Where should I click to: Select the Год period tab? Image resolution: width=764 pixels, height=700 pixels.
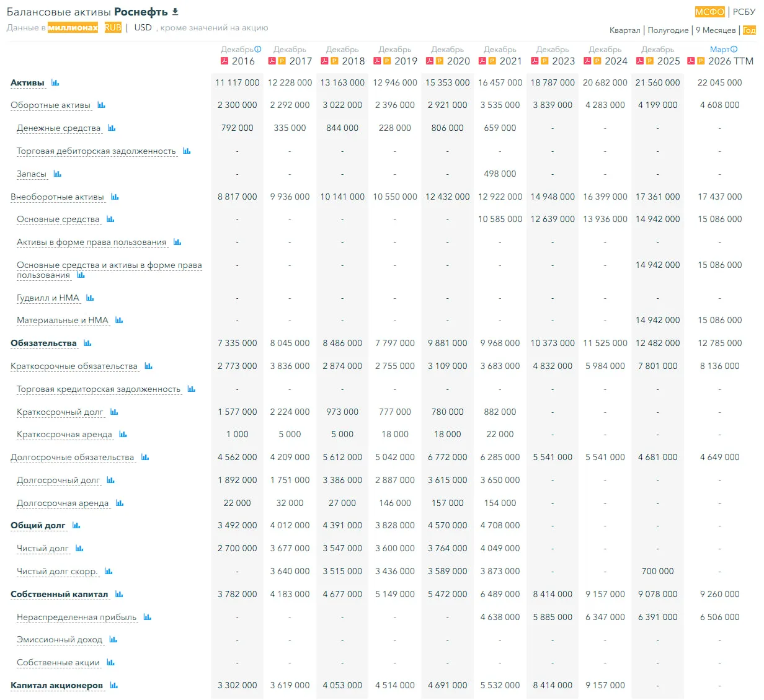click(x=749, y=30)
